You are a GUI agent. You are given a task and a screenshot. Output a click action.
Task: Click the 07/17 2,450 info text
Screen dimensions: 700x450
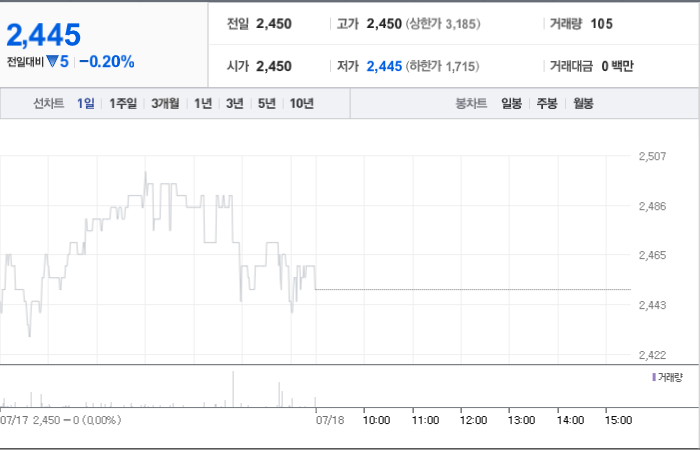point(61,420)
